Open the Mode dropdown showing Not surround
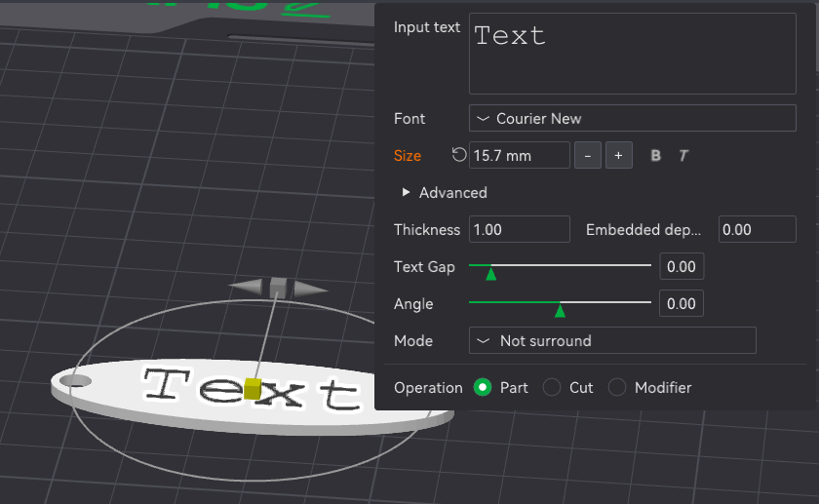Image resolution: width=819 pixels, height=504 pixels. click(612, 340)
